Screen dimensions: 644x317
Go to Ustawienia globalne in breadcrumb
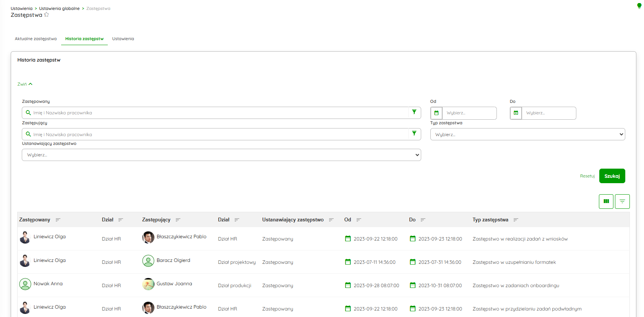[59, 8]
